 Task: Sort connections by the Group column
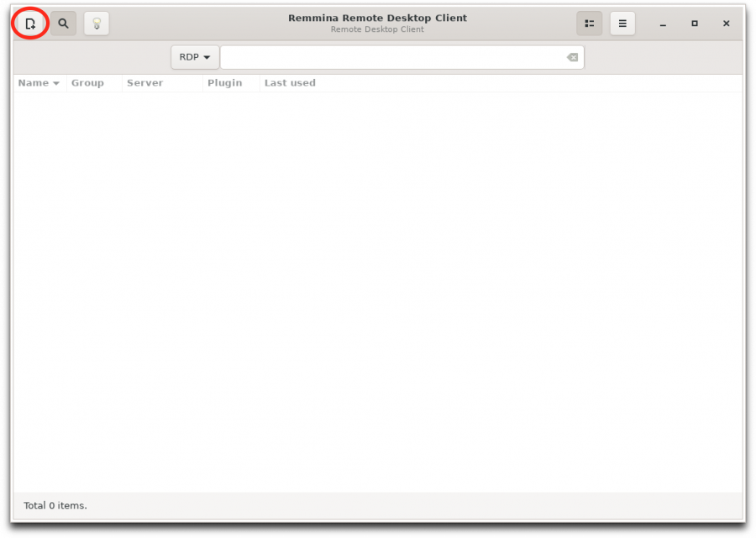[x=87, y=82]
